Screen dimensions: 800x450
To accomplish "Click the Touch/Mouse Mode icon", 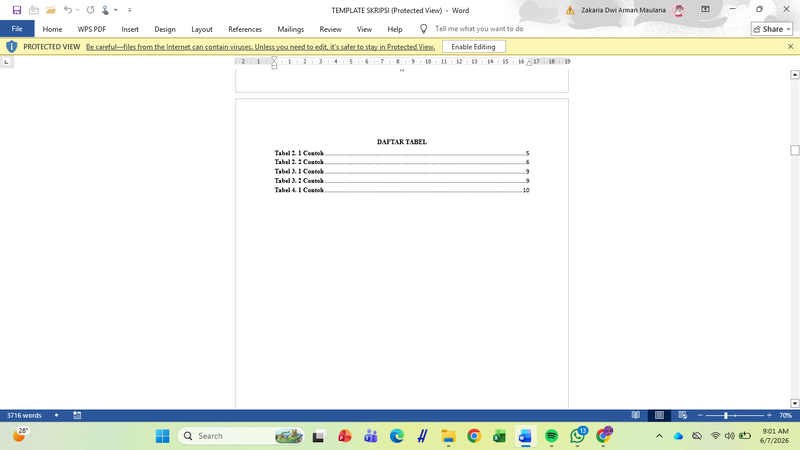I will click(105, 10).
